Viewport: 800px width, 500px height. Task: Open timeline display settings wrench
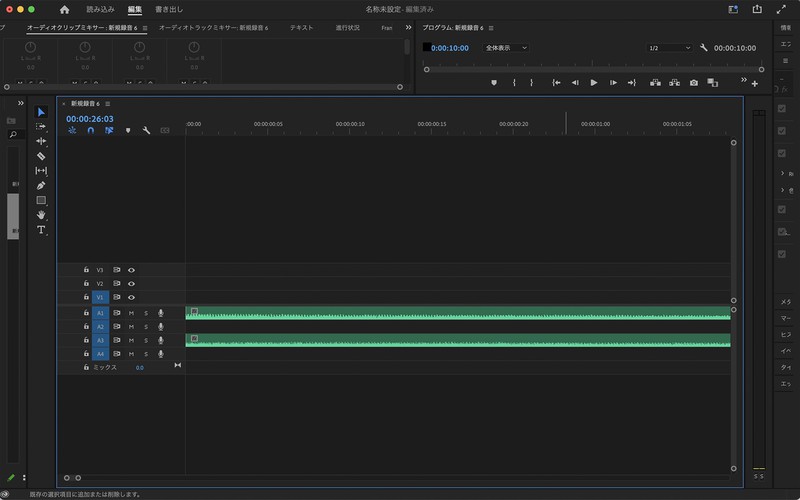(146, 131)
